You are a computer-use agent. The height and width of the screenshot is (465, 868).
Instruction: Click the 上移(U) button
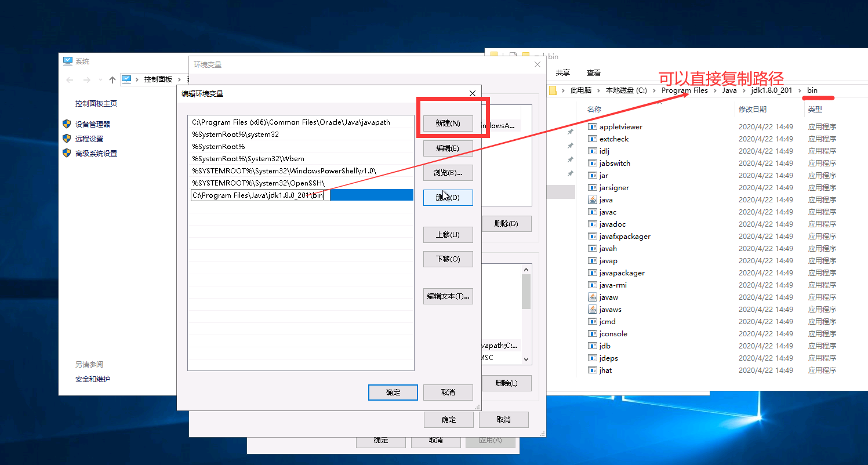click(448, 235)
